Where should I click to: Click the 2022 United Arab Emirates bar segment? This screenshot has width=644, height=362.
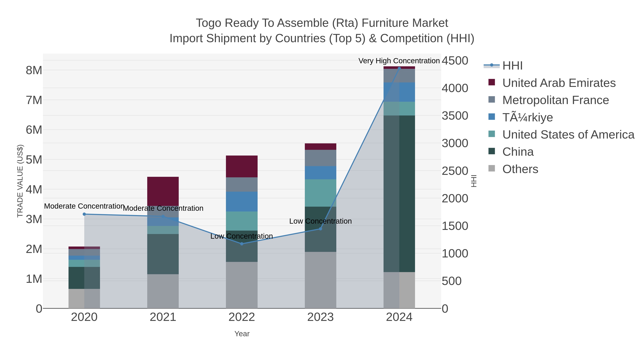coord(242,166)
